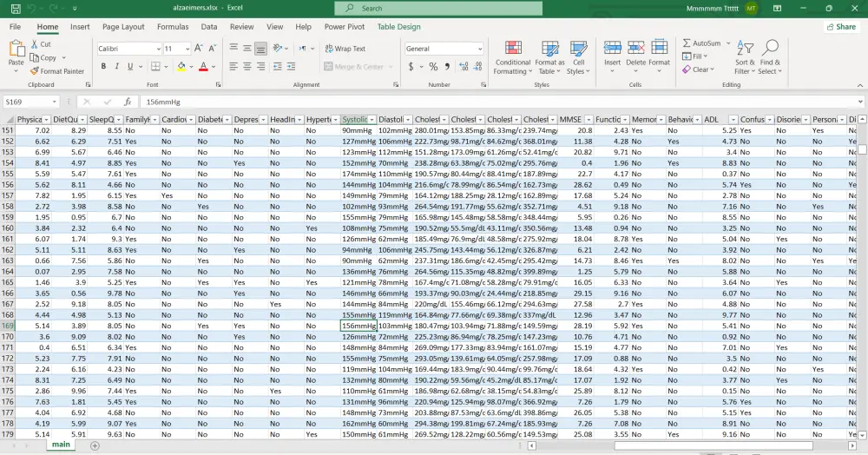Apply the red Font Color
The image size is (868, 455).
tap(203, 66)
